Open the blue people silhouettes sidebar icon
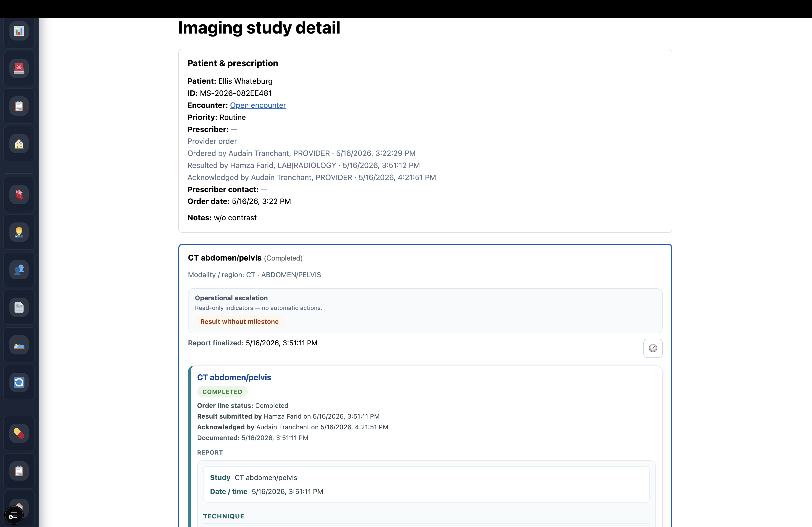 [x=19, y=270]
